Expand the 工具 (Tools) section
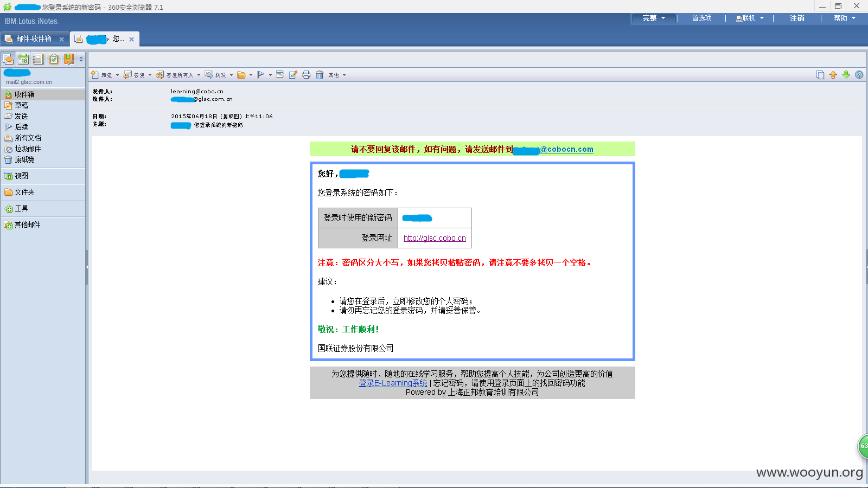 click(x=43, y=208)
